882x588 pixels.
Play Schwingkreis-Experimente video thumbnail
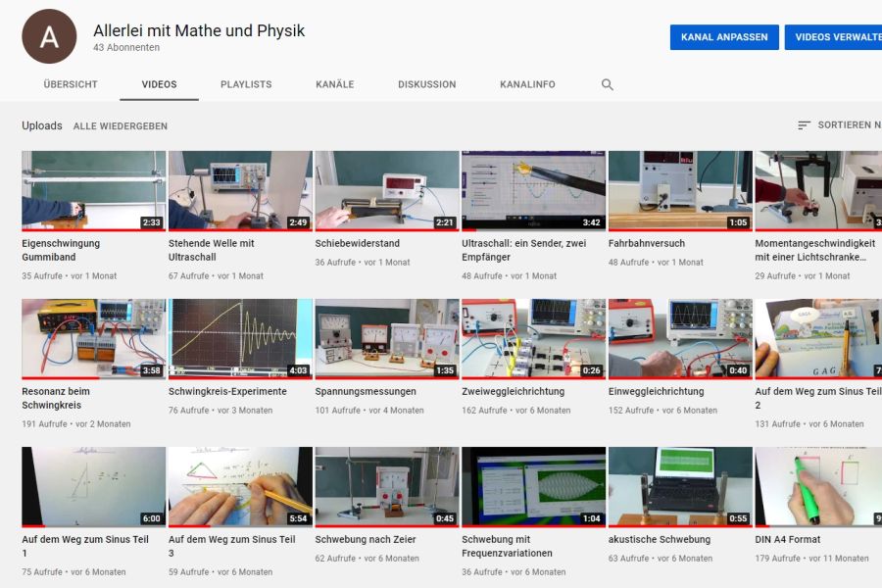[240, 339]
